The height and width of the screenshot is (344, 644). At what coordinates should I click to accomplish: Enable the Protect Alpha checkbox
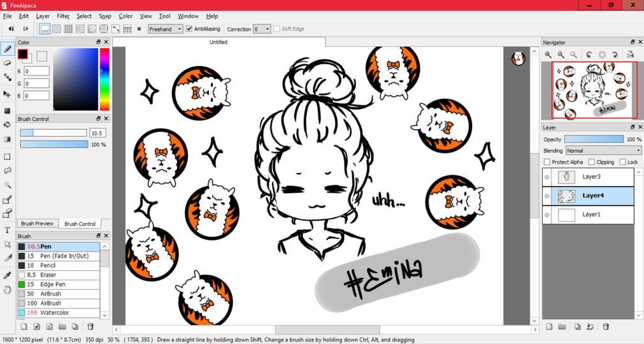tap(547, 162)
